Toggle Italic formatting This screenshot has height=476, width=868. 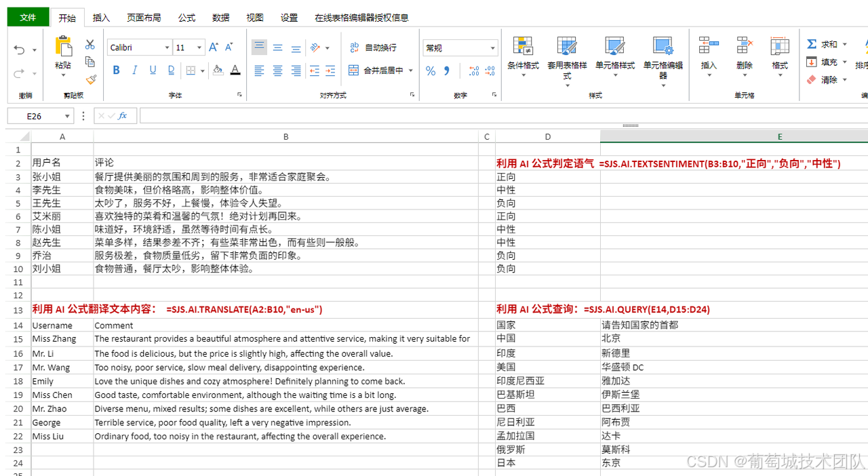tap(134, 70)
